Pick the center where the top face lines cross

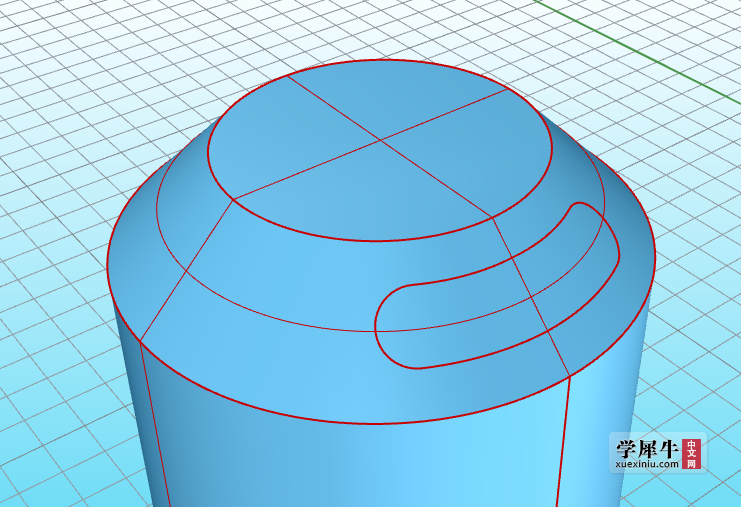click(381, 140)
